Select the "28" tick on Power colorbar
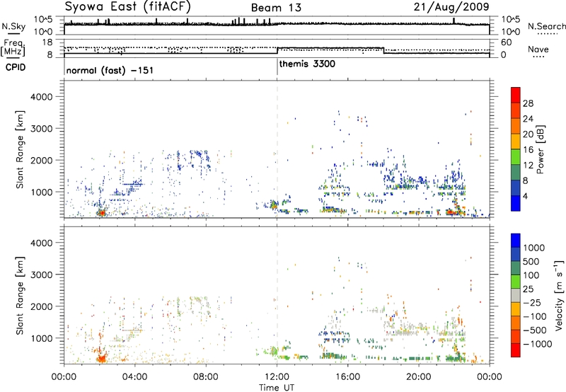The height and width of the screenshot is (392, 566). [x=528, y=103]
